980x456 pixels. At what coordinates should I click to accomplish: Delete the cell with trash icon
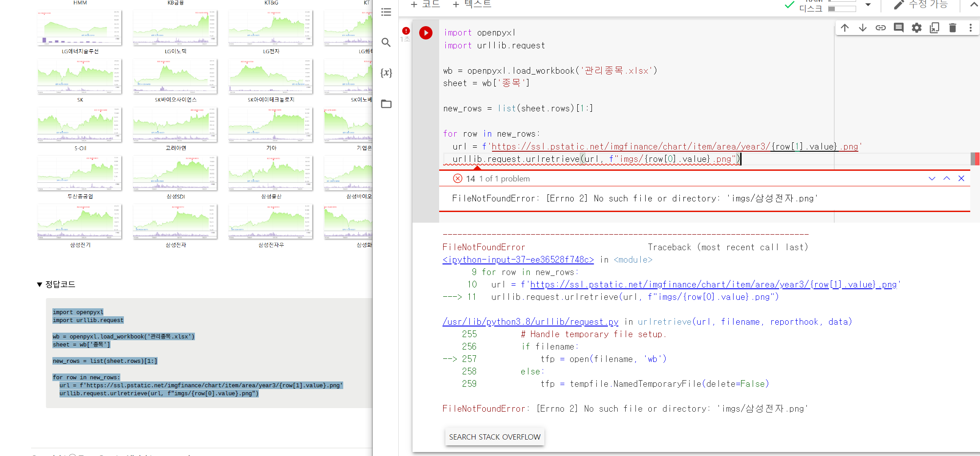[952, 28]
